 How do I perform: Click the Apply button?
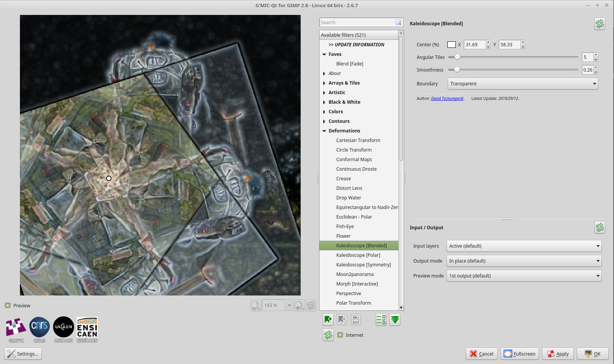point(557,354)
